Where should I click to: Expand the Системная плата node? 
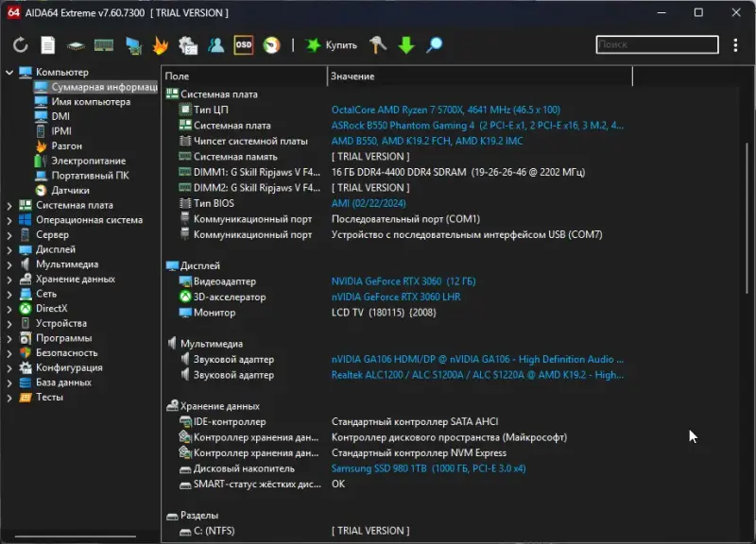pos(9,205)
